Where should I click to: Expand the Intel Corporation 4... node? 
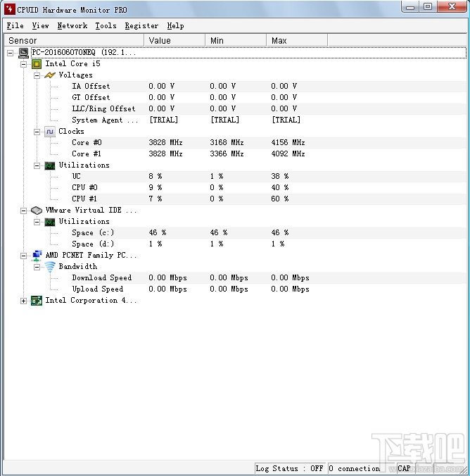(x=23, y=301)
